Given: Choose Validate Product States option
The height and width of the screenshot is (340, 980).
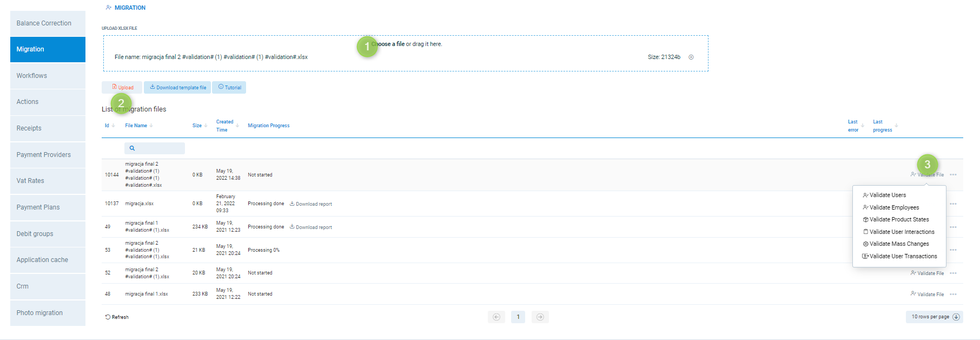Looking at the screenshot, I should [x=899, y=219].
